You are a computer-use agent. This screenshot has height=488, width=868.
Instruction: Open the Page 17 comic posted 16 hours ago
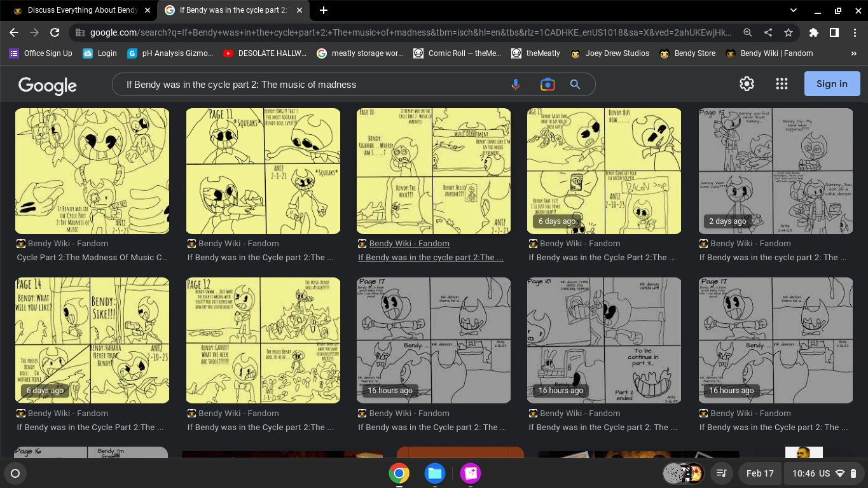pos(433,340)
